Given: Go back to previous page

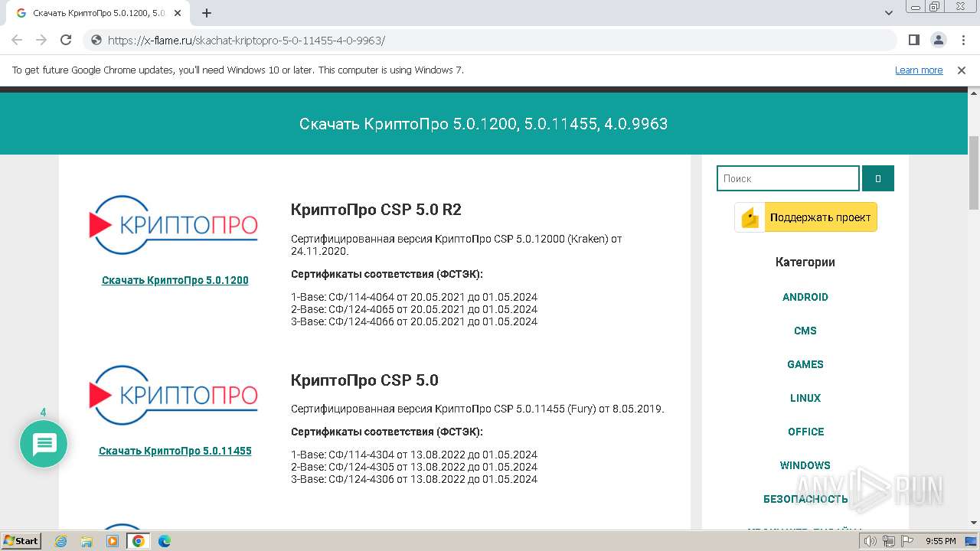Looking at the screenshot, I should [17, 40].
